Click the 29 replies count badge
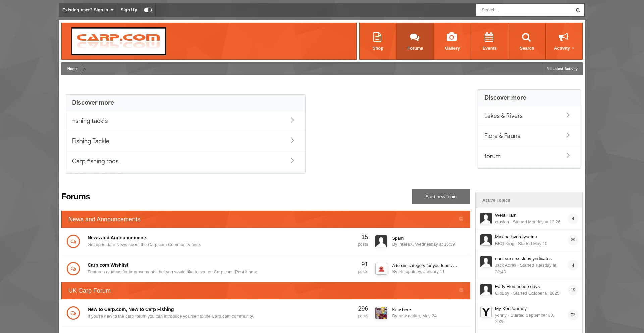The image size is (644, 333). tap(573, 240)
